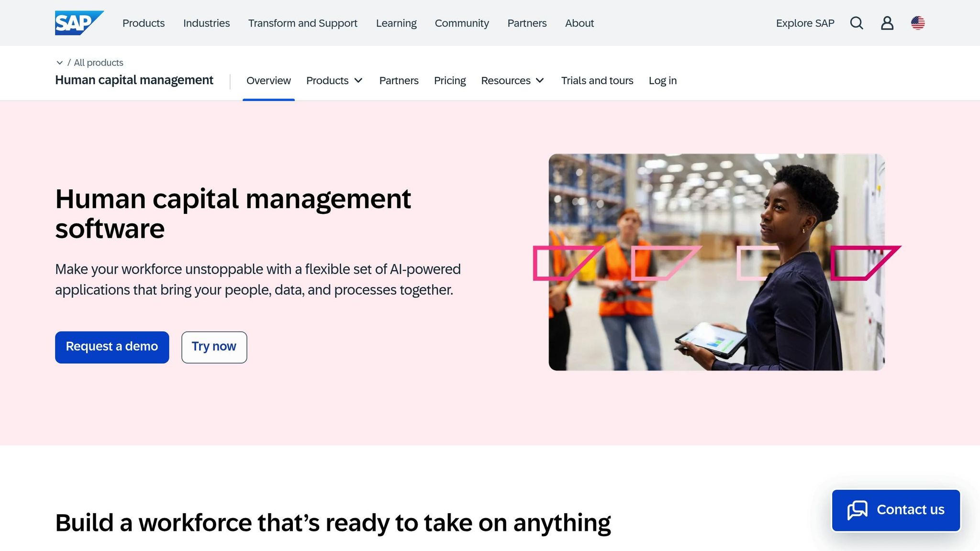Click the warehouse hero image
This screenshot has height=551, width=980.
click(716, 262)
